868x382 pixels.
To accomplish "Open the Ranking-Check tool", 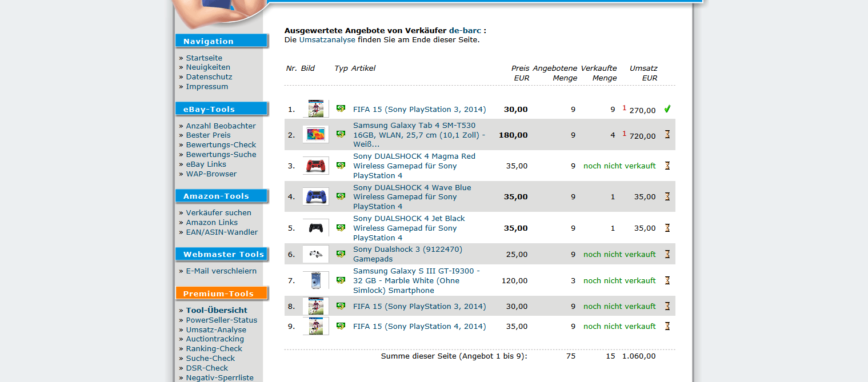I will [x=214, y=348].
